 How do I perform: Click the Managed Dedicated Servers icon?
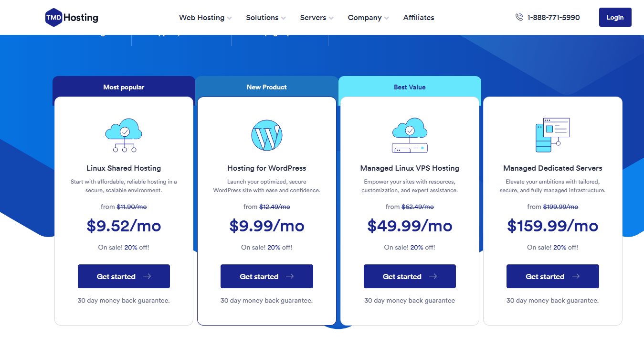pyautogui.click(x=553, y=135)
